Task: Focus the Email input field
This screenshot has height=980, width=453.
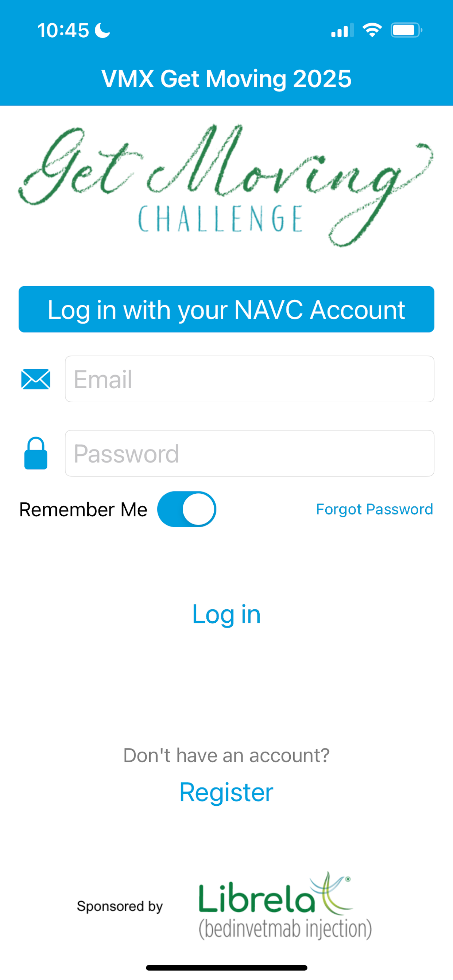Action: click(x=250, y=379)
